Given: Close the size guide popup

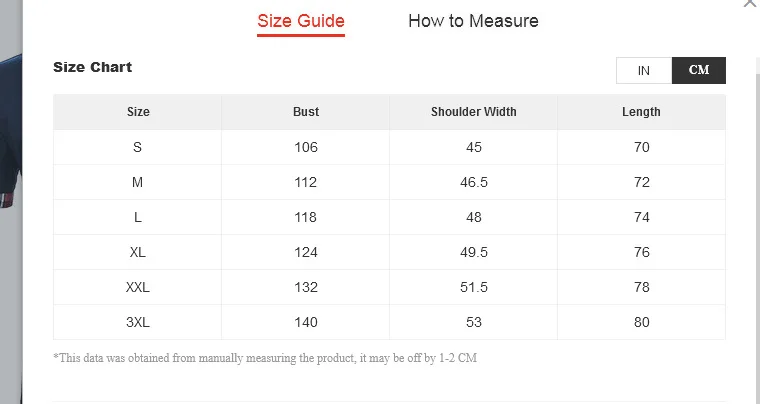Looking at the screenshot, I should coord(750,4).
